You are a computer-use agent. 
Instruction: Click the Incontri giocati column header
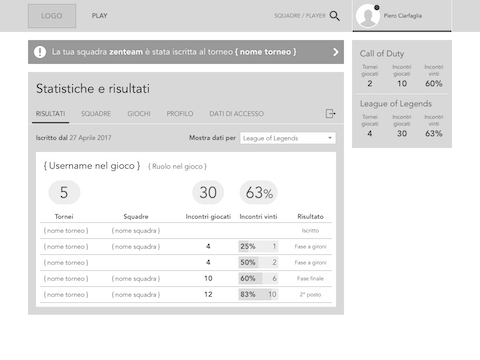208,217
